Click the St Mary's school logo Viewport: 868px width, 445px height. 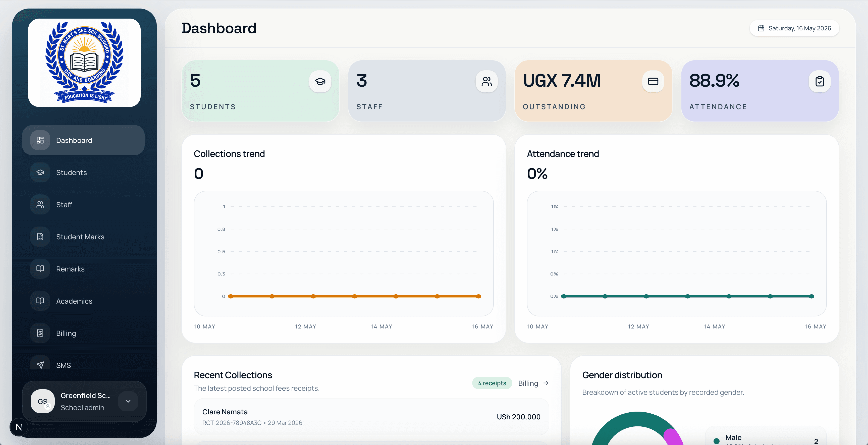tap(84, 63)
